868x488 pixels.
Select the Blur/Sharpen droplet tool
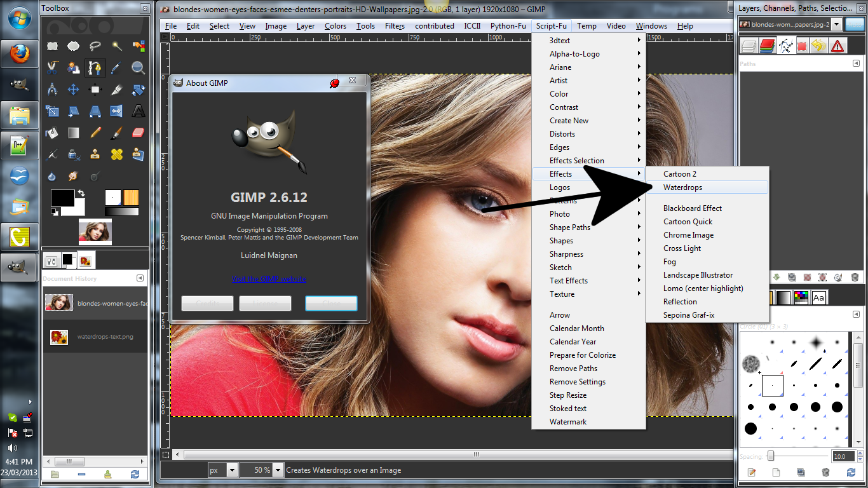tap(52, 175)
